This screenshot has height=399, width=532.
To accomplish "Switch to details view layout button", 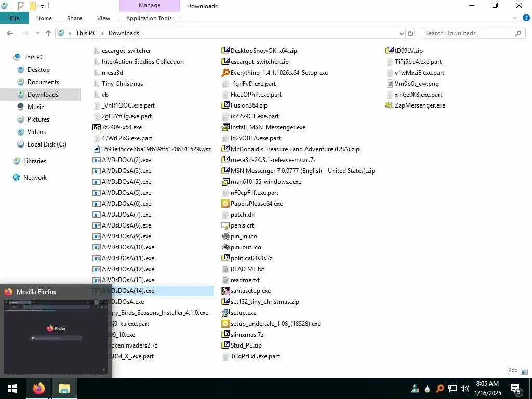I will tap(513, 372).
